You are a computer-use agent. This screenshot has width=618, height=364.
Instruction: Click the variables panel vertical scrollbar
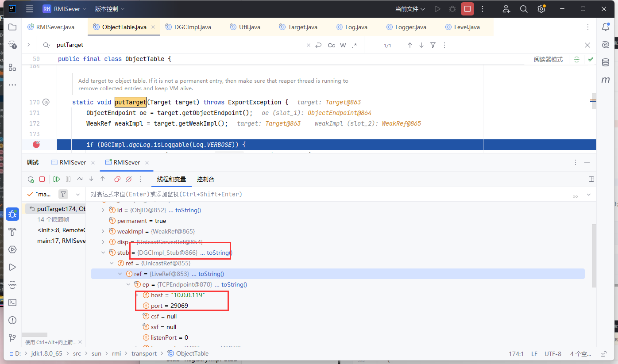[x=594, y=257]
